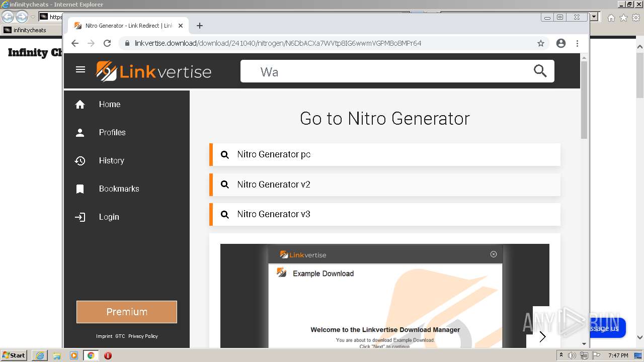Screen dimensions: 644x362
Task: Open the Chrome profile avatar menu
Action: (561, 43)
